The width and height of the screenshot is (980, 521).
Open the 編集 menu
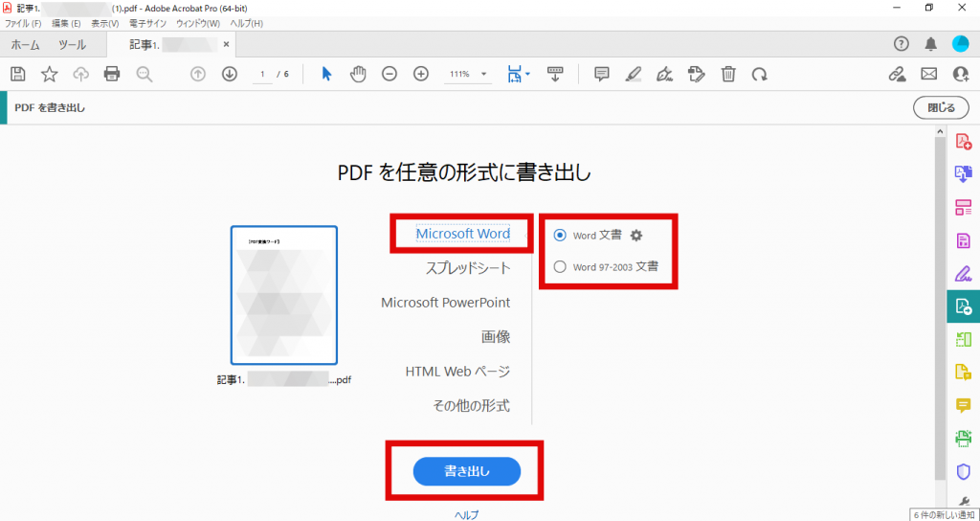66,24
